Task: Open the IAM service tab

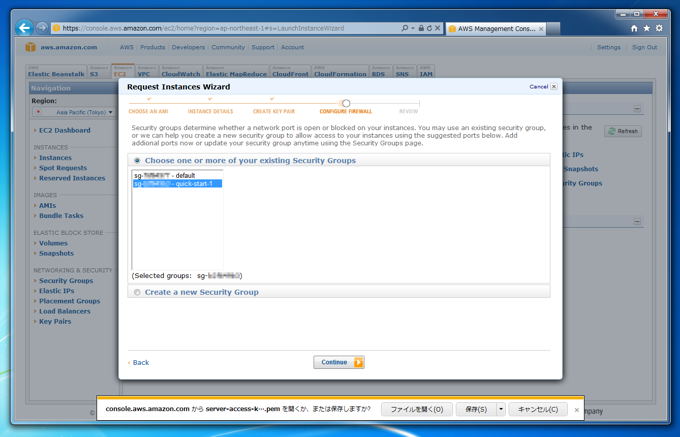Action: click(x=426, y=71)
